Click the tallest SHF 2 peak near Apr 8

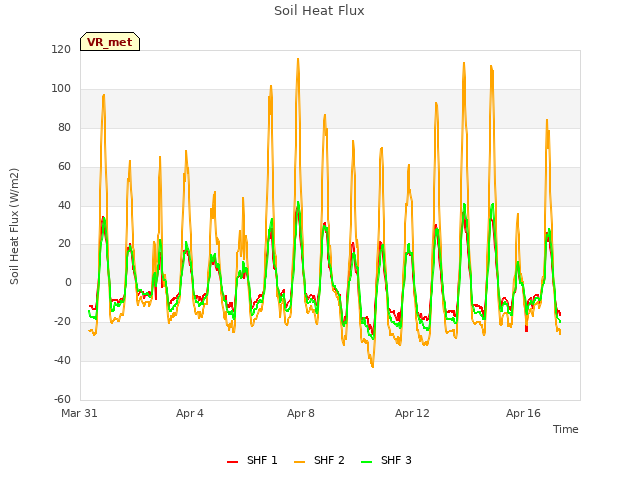point(298,59)
